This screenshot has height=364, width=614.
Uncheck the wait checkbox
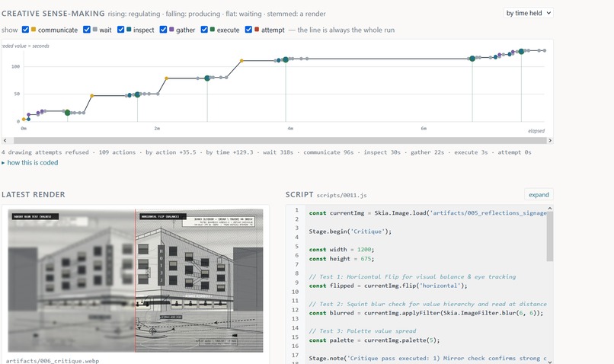click(87, 30)
